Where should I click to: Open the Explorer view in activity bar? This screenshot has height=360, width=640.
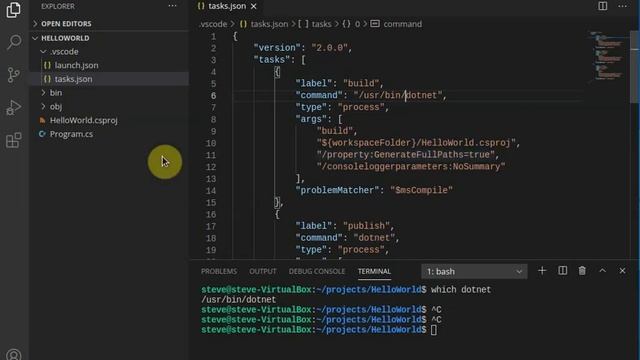pyautogui.click(x=13, y=9)
